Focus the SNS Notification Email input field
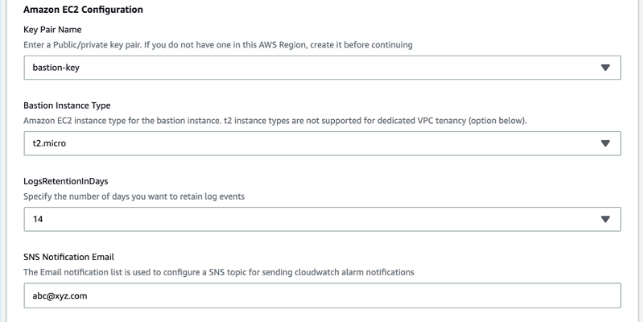The height and width of the screenshot is (322, 644). [x=323, y=295]
